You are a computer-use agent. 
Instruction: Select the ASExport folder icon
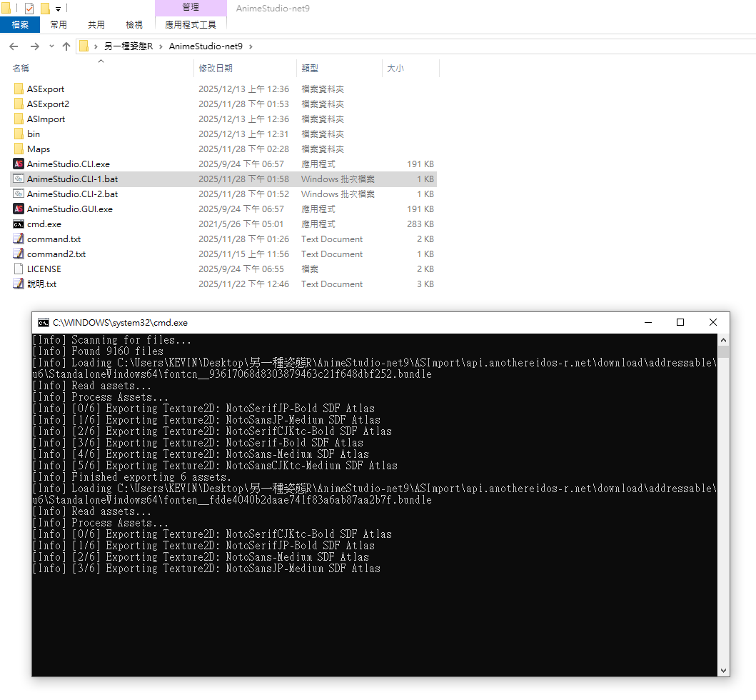coord(19,89)
